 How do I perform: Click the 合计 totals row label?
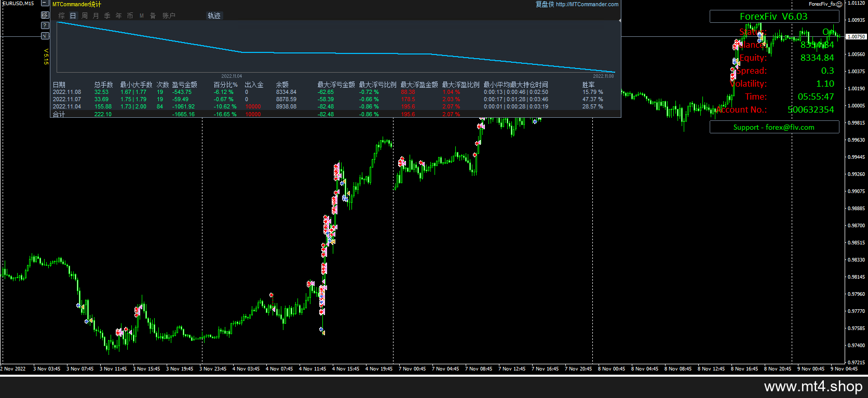coord(59,114)
